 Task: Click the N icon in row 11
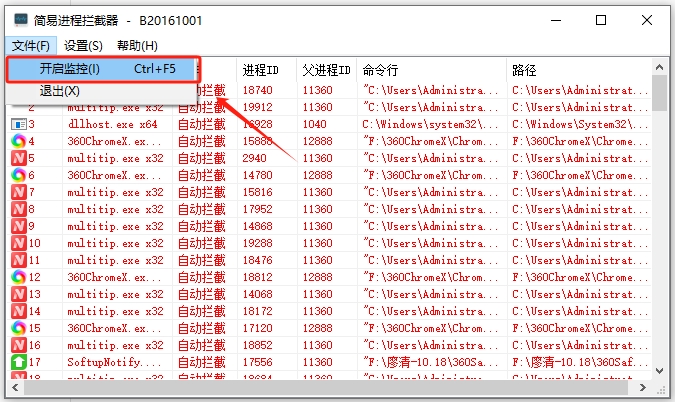tap(19, 260)
